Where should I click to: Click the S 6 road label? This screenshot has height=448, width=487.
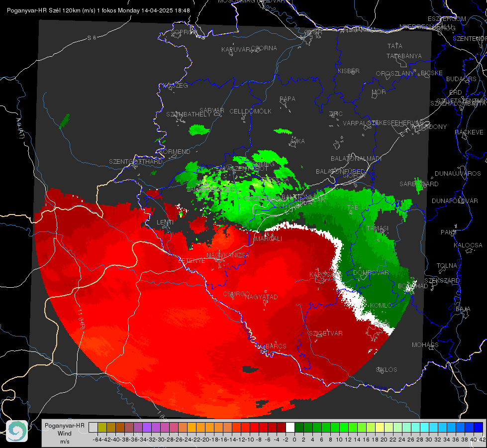coord(92,38)
